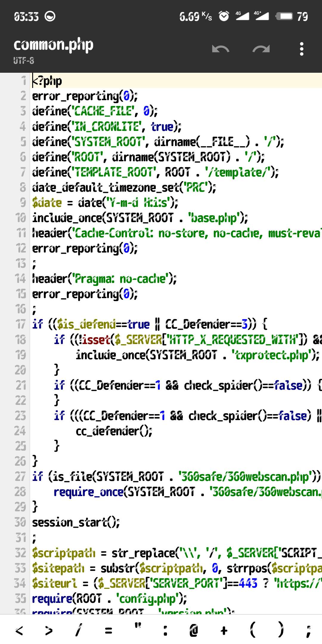Screen dimensions: 322x644
Task: Insert equals sign from shortcut bar
Action: tap(109, 630)
